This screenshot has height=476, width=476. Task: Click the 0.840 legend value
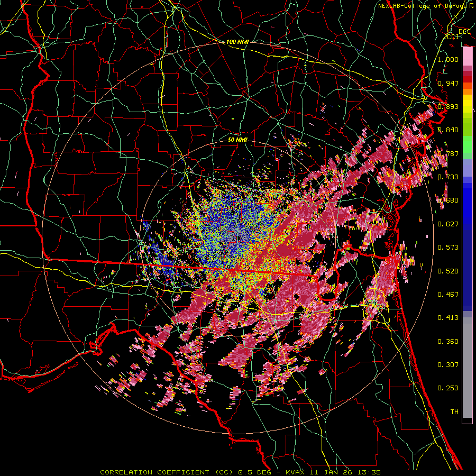(x=448, y=130)
